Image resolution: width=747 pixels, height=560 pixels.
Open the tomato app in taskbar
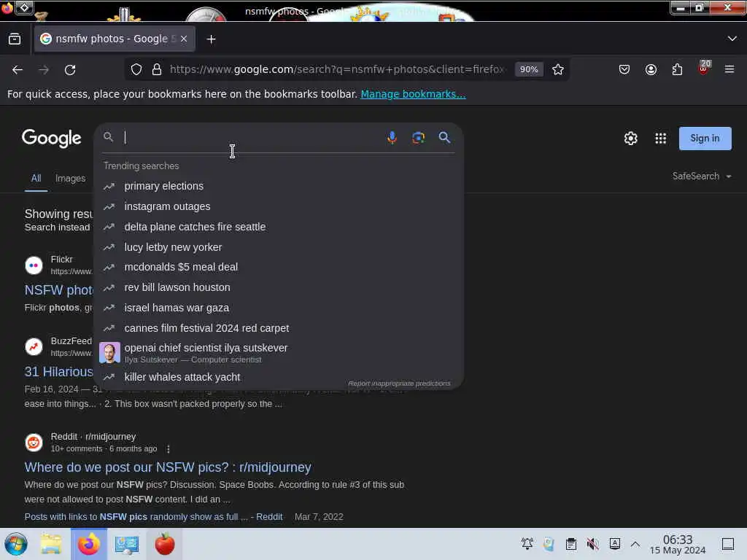pos(165,544)
